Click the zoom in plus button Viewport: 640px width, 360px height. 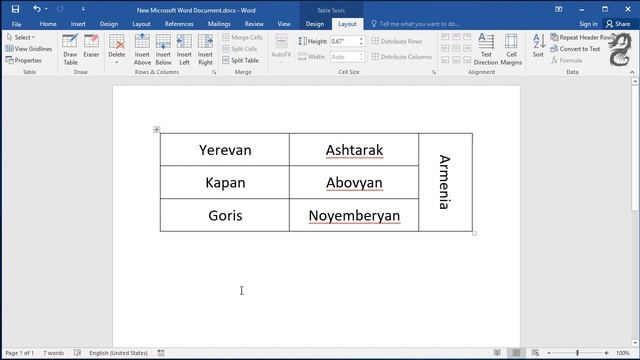(x=607, y=353)
